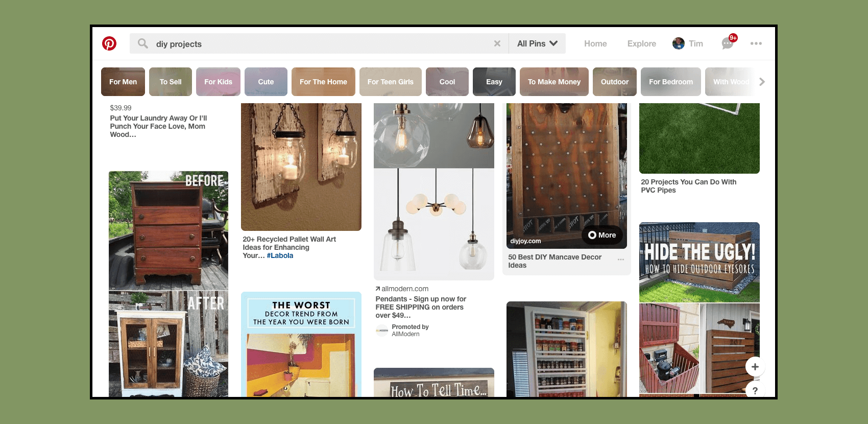Open the messages notification icon
Screen dimensions: 868x424
(x=728, y=43)
